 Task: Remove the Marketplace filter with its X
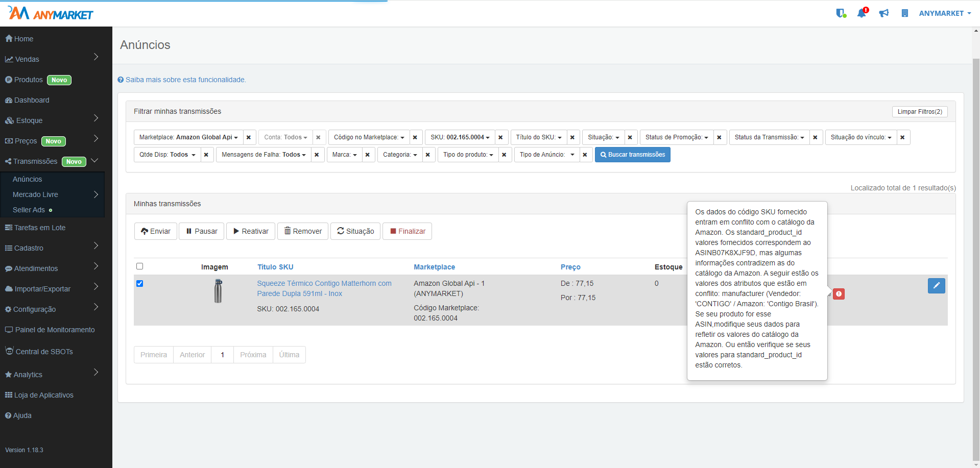(x=249, y=137)
